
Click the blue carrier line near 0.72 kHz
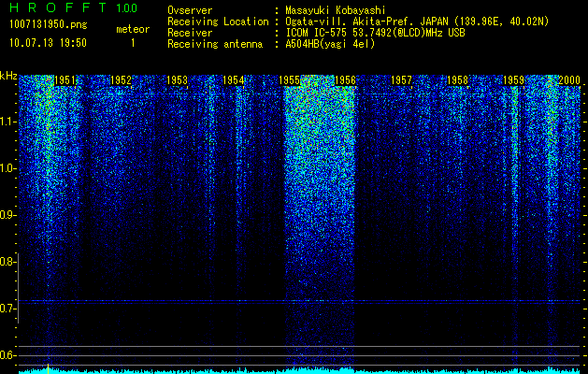[300, 301]
